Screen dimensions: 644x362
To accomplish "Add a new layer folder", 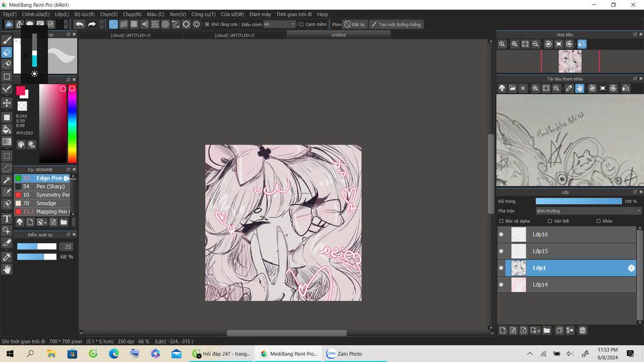I will pos(547,331).
